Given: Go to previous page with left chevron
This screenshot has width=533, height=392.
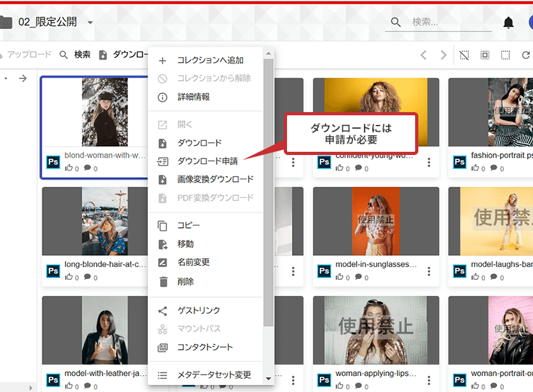Looking at the screenshot, I should (x=423, y=54).
